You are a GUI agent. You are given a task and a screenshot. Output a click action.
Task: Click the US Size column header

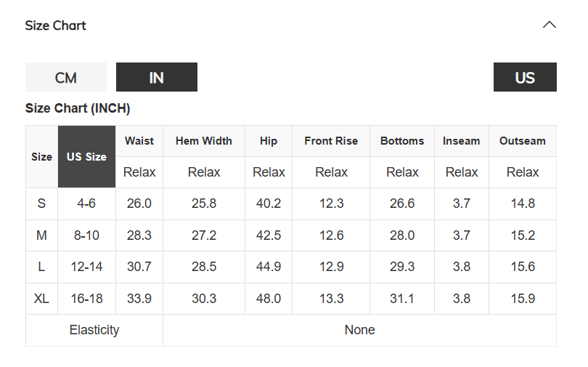coord(86,157)
